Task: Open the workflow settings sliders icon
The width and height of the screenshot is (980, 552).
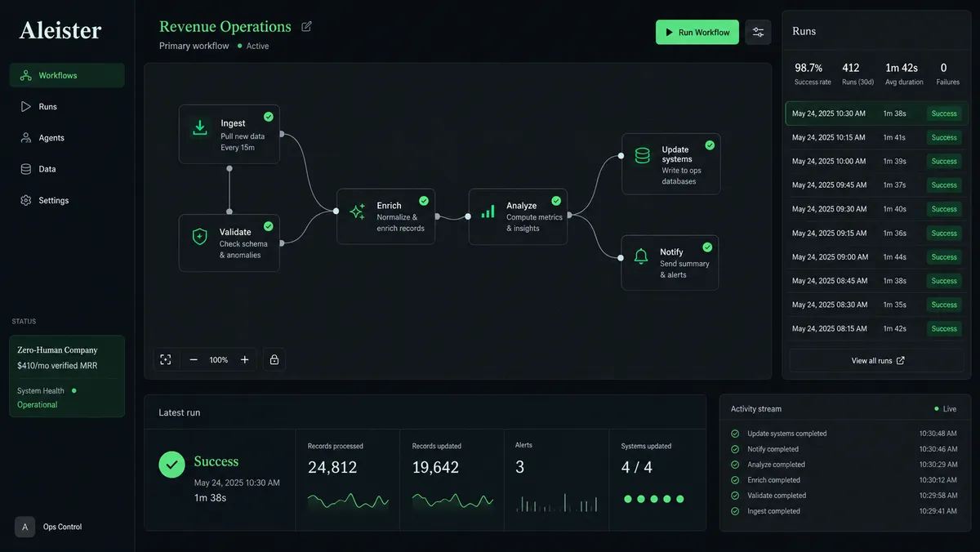Action: tap(758, 33)
